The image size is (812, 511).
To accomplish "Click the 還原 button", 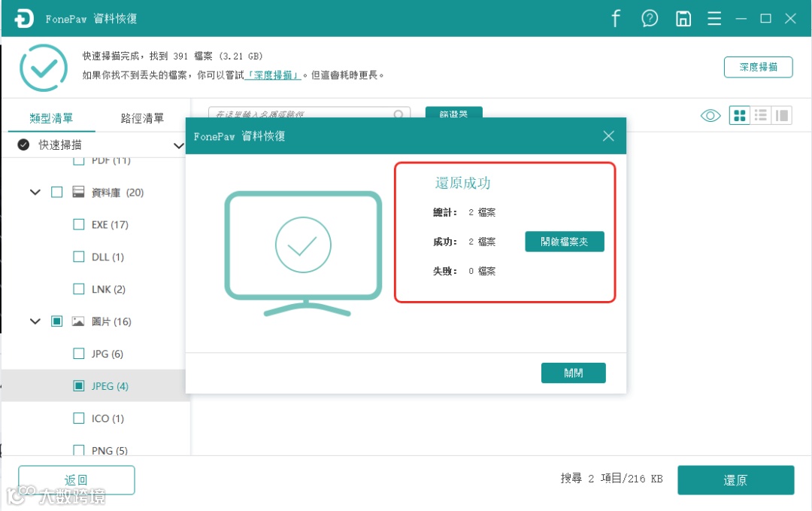I will [736, 480].
